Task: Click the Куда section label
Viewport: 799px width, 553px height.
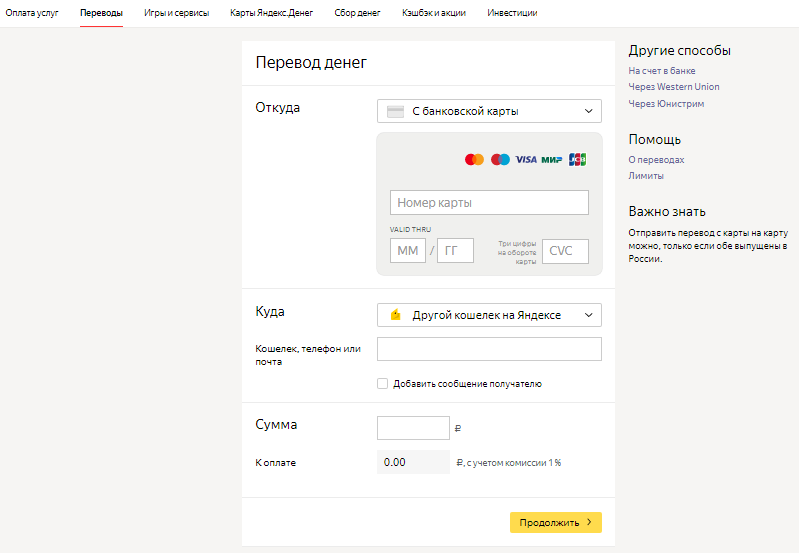Action: click(270, 311)
